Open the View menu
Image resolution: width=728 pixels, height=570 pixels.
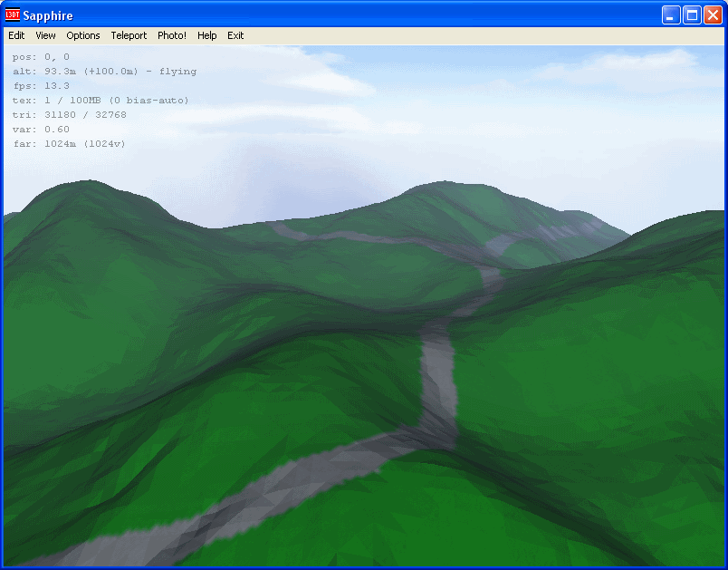pyautogui.click(x=45, y=35)
